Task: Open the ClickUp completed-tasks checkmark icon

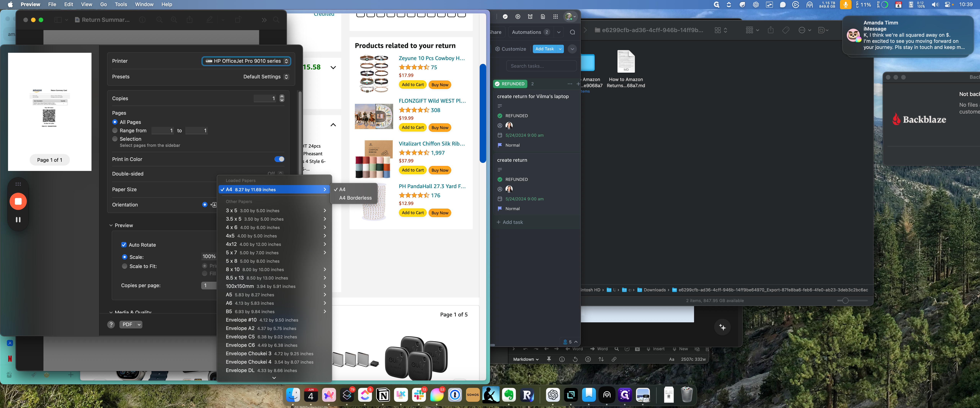Action: [505, 16]
